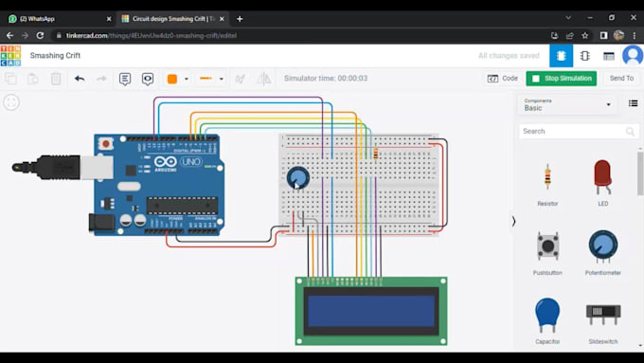Open the Code editor button
The height and width of the screenshot is (363, 644).
tap(502, 78)
